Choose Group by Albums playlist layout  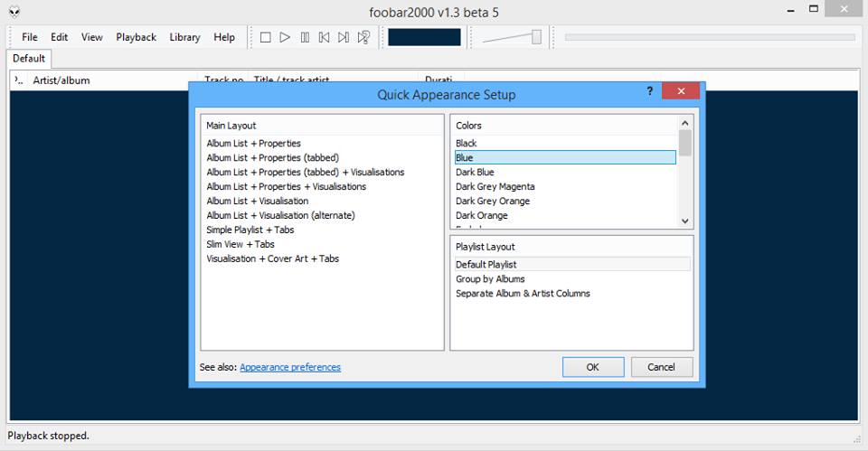[x=490, y=279]
